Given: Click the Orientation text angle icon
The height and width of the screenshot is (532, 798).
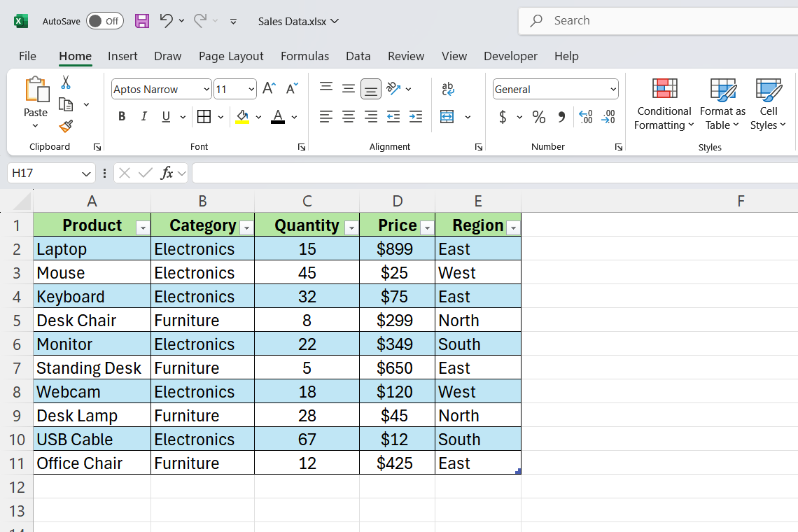Looking at the screenshot, I should 393,89.
